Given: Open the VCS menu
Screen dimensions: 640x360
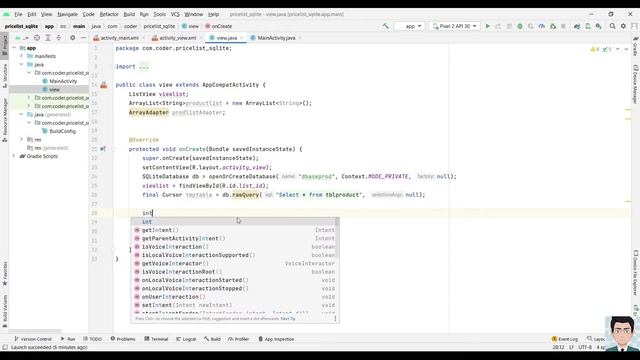Looking at the screenshot, I should pyautogui.click(x=175, y=14).
